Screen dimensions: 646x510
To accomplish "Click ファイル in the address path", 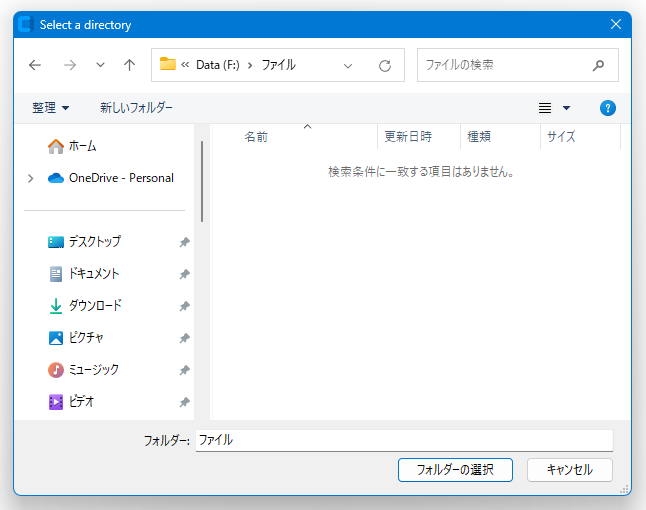I will (x=279, y=65).
